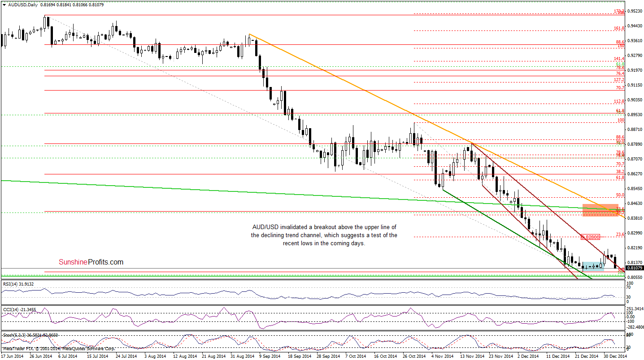Click the 2 Dec 2014 date label
644x360 pixels.
pyautogui.click(x=527, y=356)
